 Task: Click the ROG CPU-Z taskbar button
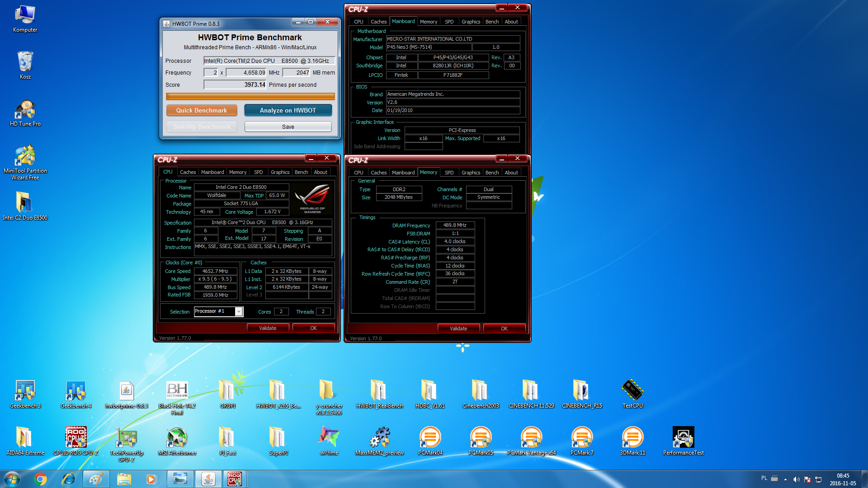pos(235,479)
